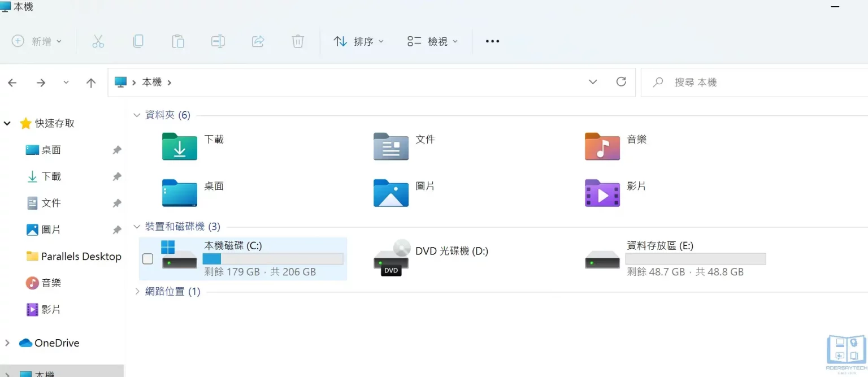Collapse the 快速存取 section chevron
Viewport: 868px width, 377px height.
click(x=7, y=123)
